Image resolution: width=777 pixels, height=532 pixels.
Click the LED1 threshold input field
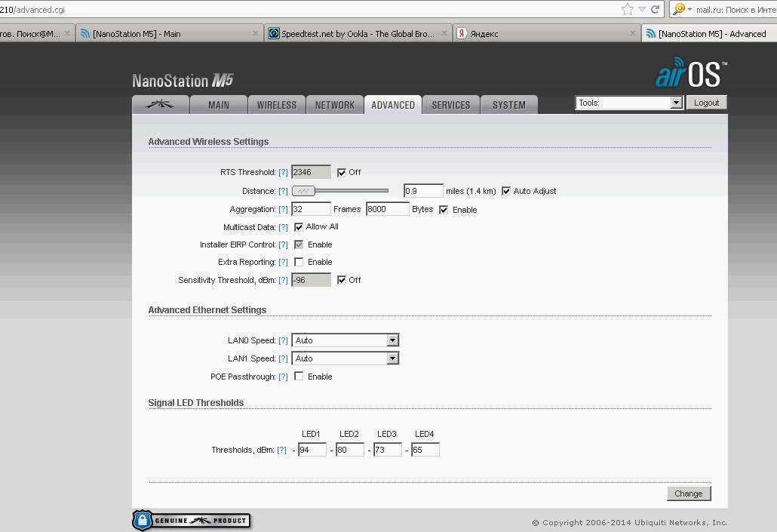(x=312, y=450)
